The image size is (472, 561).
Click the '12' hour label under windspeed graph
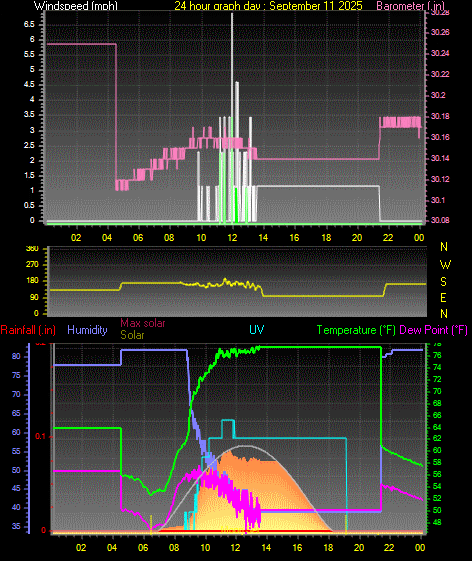click(x=232, y=238)
